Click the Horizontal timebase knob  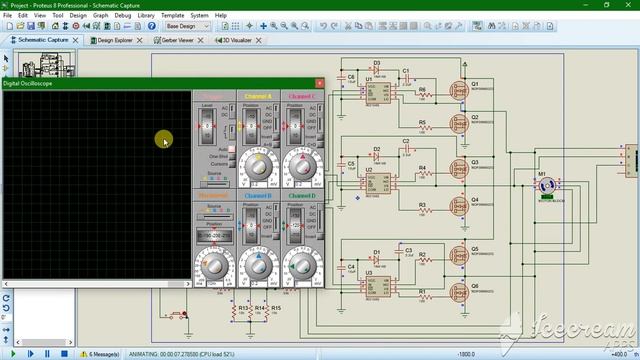[x=214, y=266]
